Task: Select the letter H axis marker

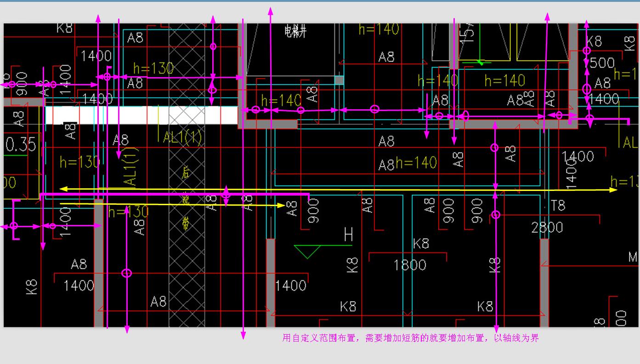Action: click(x=349, y=235)
